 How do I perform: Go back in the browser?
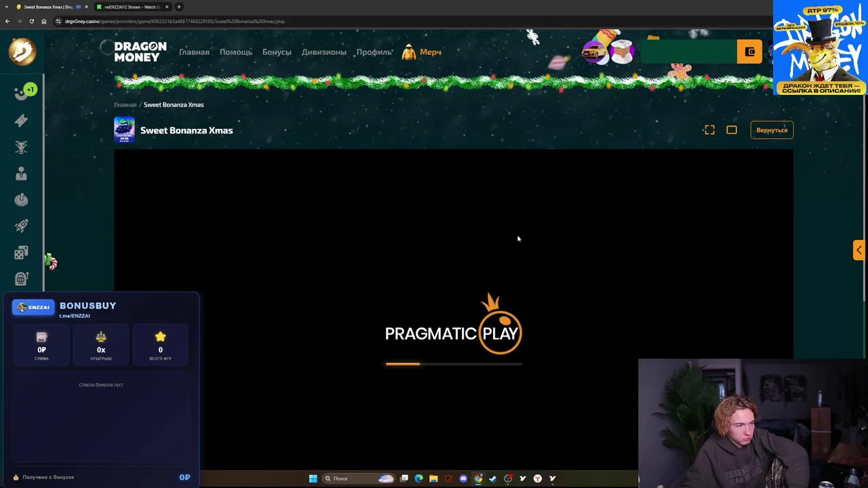click(x=7, y=21)
